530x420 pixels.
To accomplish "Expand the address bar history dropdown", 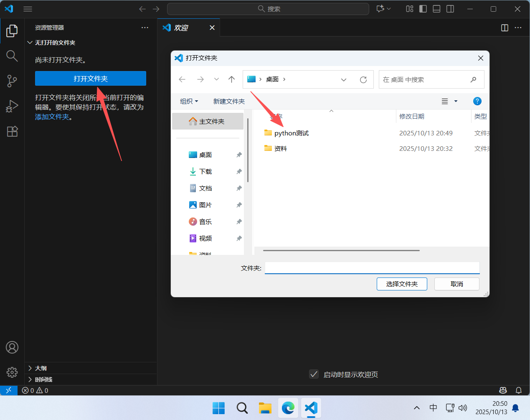I will tap(344, 79).
